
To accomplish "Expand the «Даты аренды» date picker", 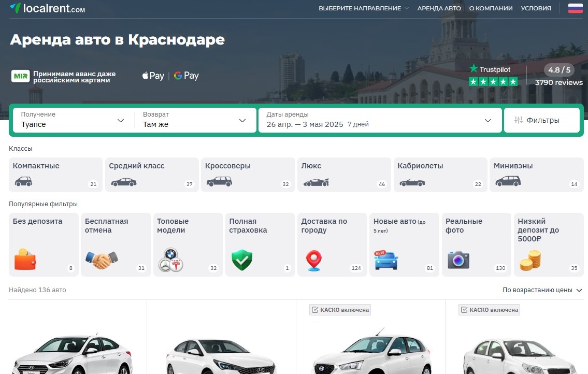I will coord(379,120).
